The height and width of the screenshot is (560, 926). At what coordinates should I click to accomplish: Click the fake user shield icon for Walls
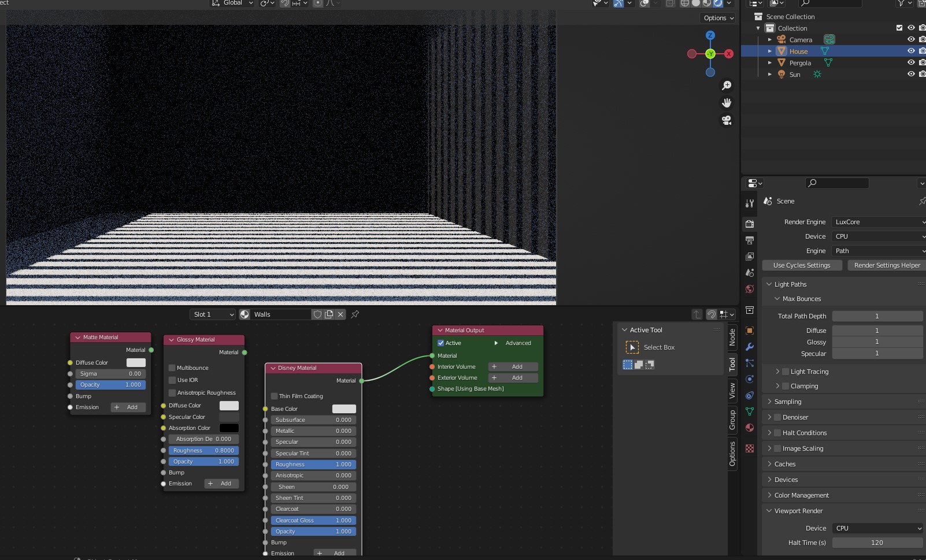tap(317, 314)
